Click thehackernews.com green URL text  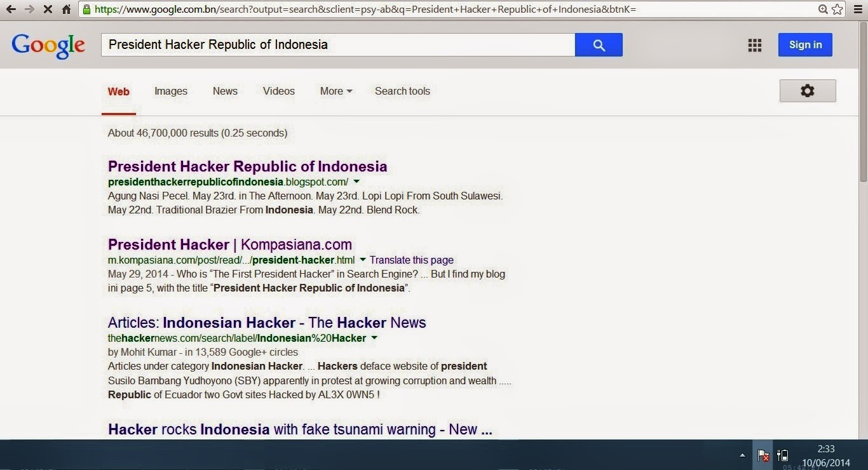pyautogui.click(x=237, y=338)
